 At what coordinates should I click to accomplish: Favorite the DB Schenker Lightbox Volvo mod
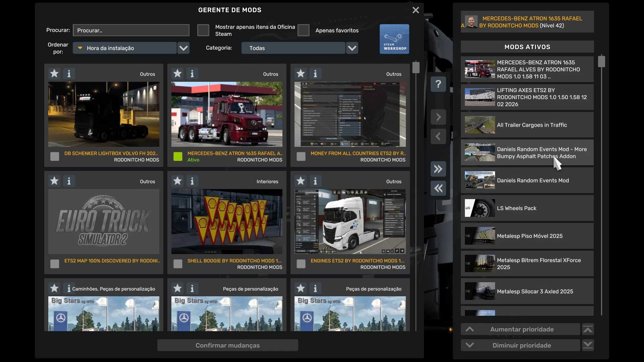click(54, 73)
